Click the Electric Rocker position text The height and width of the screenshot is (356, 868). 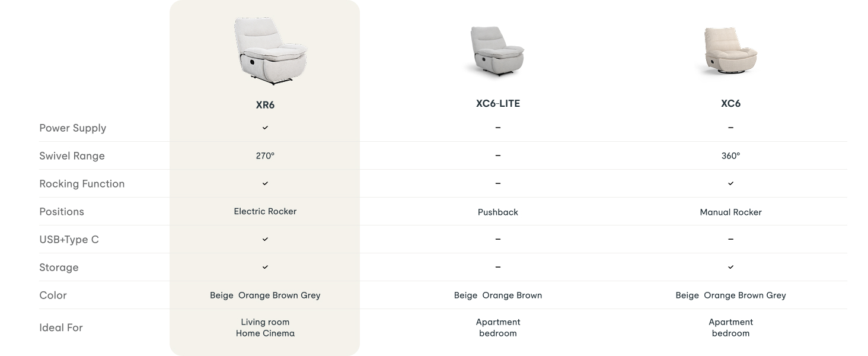coord(265,211)
